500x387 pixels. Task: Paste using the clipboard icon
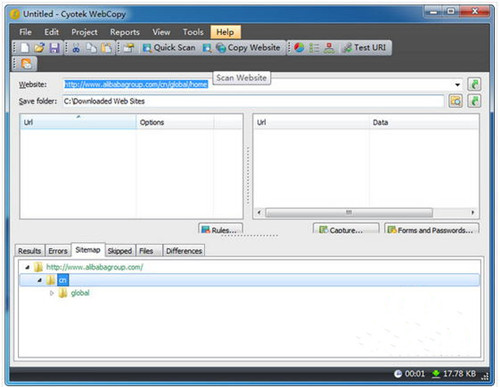[x=106, y=48]
